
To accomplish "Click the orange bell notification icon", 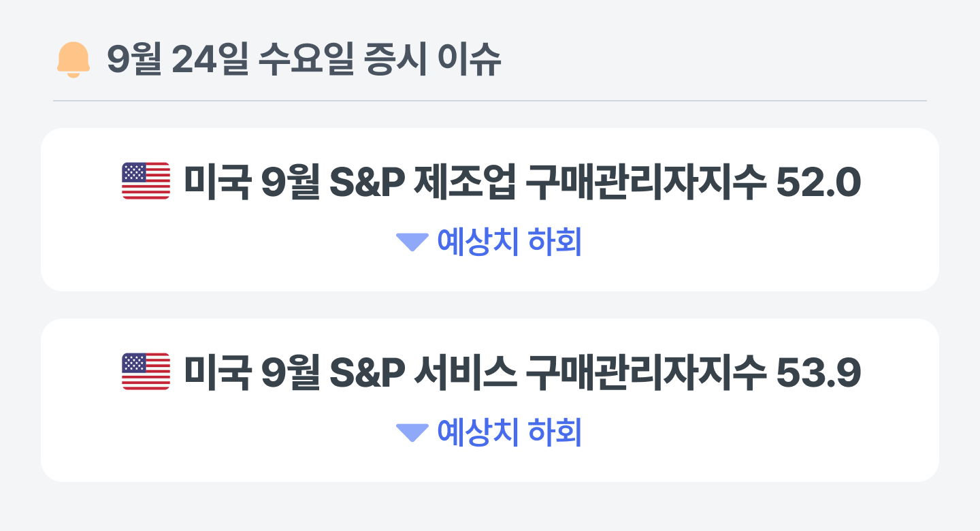I will pyautogui.click(x=73, y=61).
